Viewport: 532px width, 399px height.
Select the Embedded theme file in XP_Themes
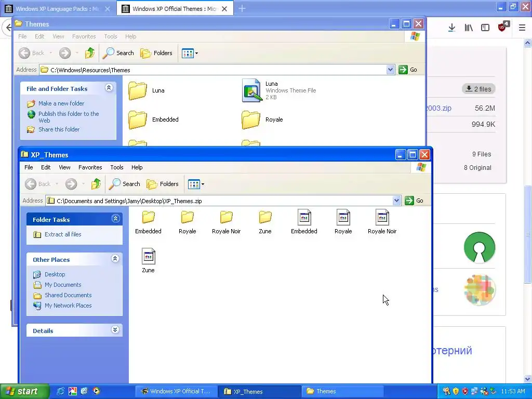(304, 222)
